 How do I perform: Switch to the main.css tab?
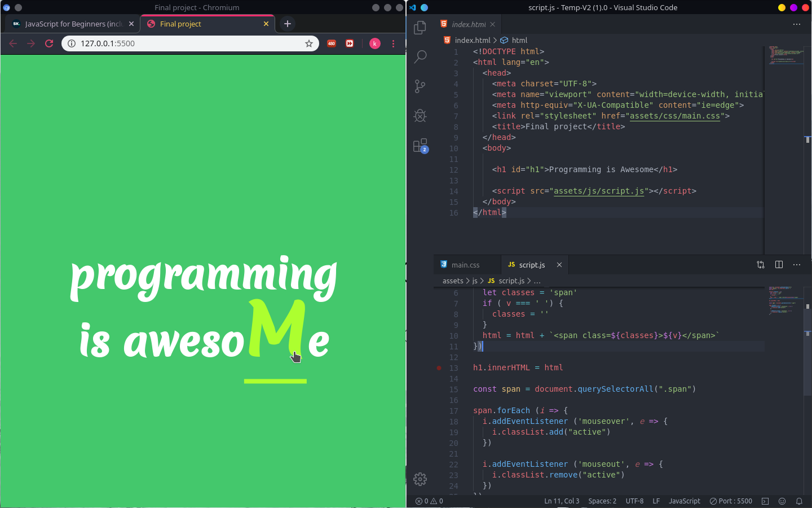[x=467, y=265]
